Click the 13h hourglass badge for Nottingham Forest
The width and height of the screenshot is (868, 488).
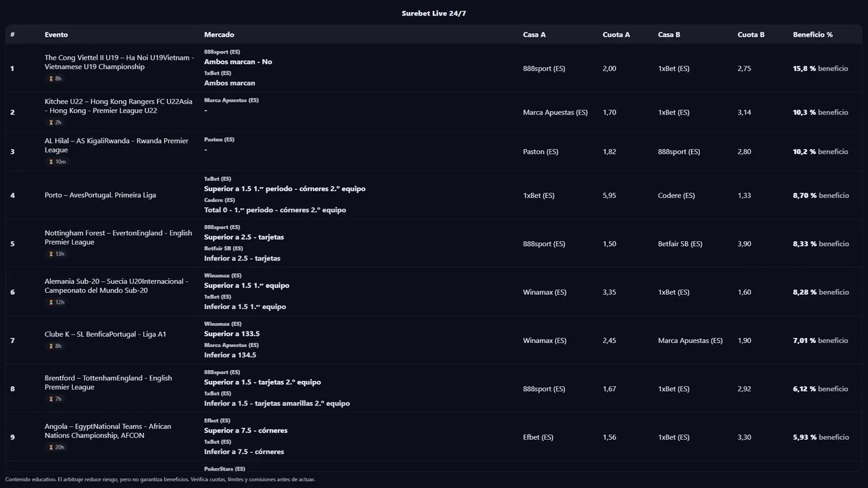56,254
